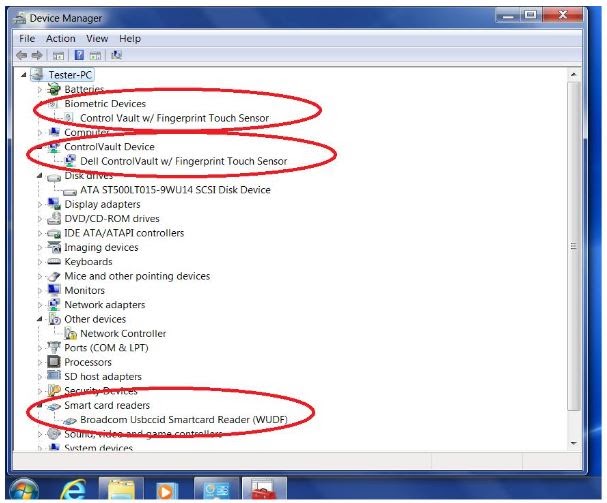607x503 pixels.
Task: Collapse the Other devices node
Action: pyautogui.click(x=39, y=319)
